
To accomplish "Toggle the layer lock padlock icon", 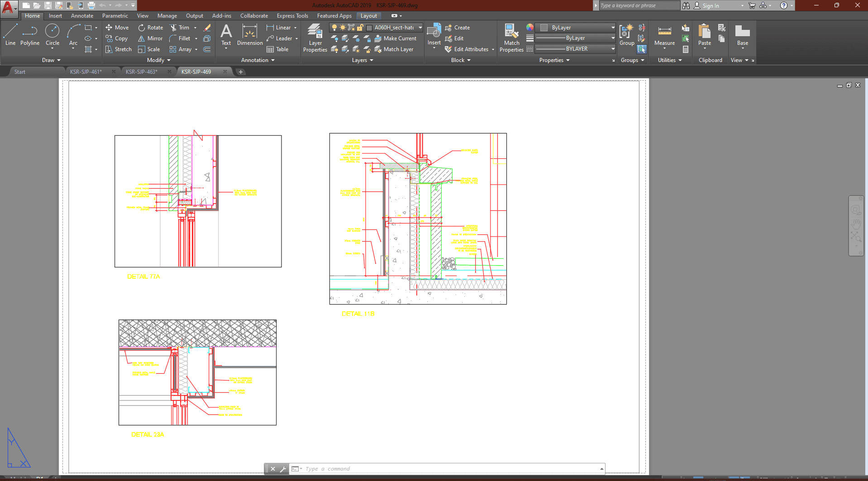I will (360, 28).
